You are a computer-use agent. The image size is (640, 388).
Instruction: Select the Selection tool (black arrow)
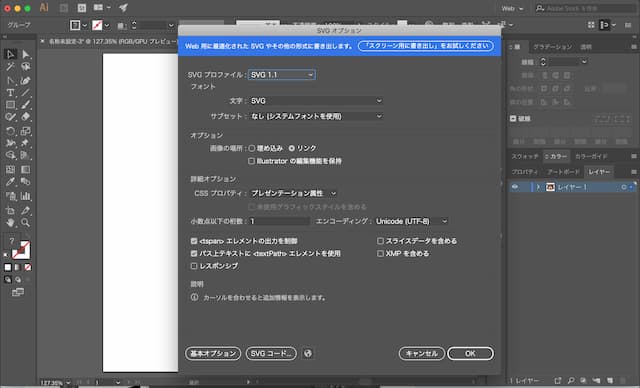click(x=10, y=54)
